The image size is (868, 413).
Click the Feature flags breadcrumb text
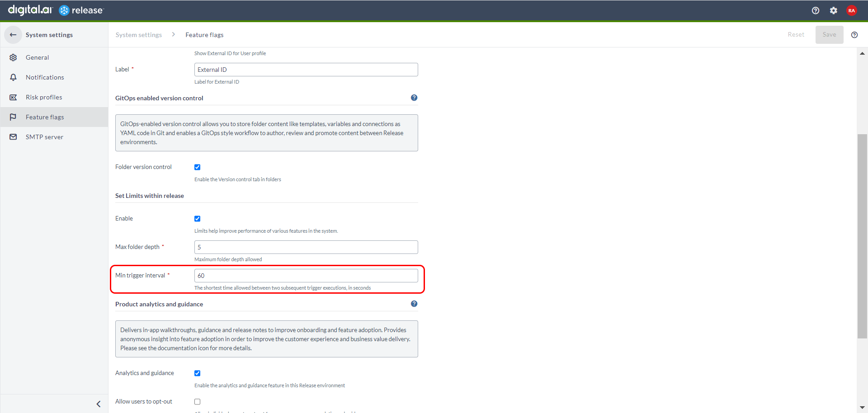pyautogui.click(x=204, y=35)
